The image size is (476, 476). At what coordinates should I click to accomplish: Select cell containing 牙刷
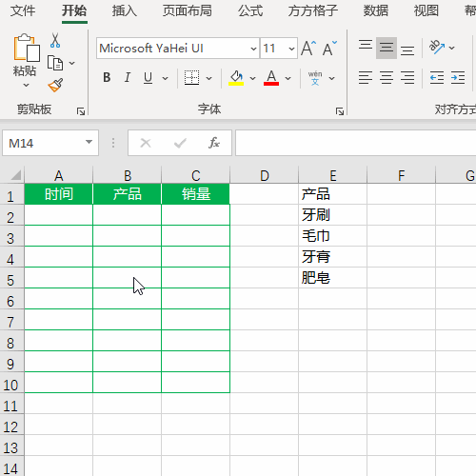332,215
